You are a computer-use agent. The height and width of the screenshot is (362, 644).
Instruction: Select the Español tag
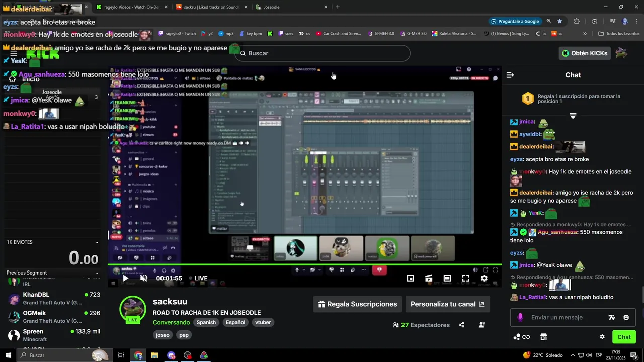[x=235, y=322]
